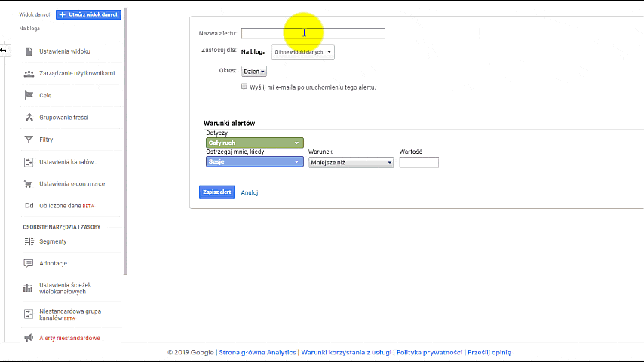Open Obliczone dane BETA in sidebar

pyautogui.click(x=66, y=206)
